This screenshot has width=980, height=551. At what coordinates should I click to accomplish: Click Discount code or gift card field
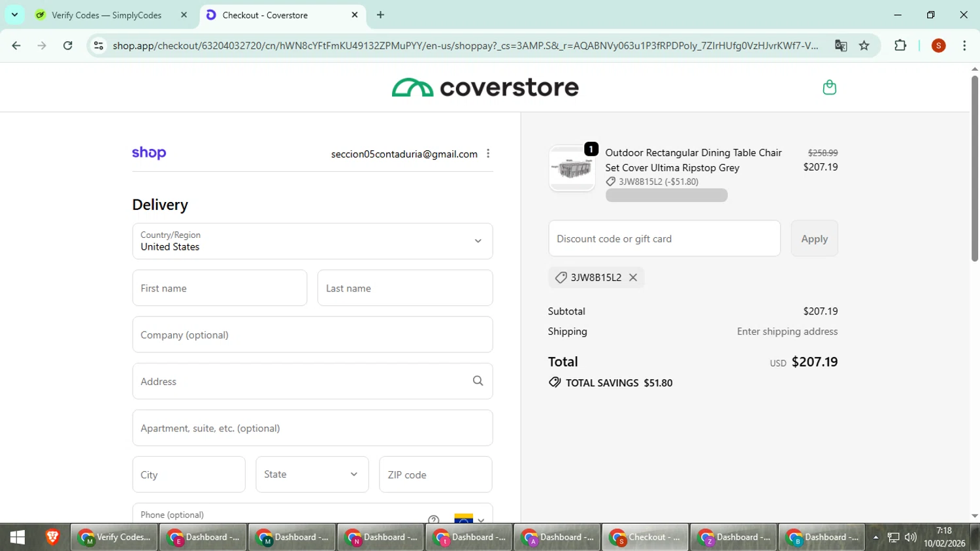(664, 239)
